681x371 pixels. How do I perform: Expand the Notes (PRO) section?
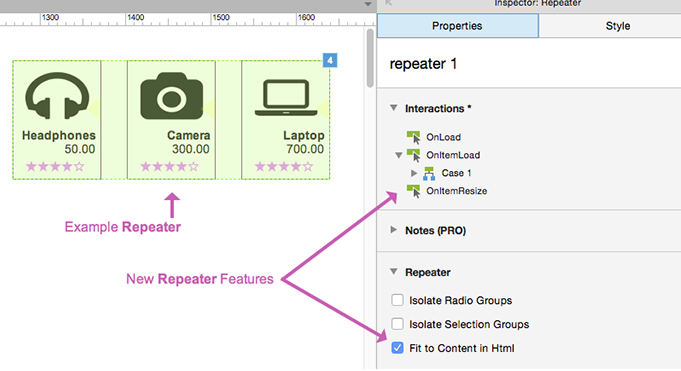tap(393, 230)
